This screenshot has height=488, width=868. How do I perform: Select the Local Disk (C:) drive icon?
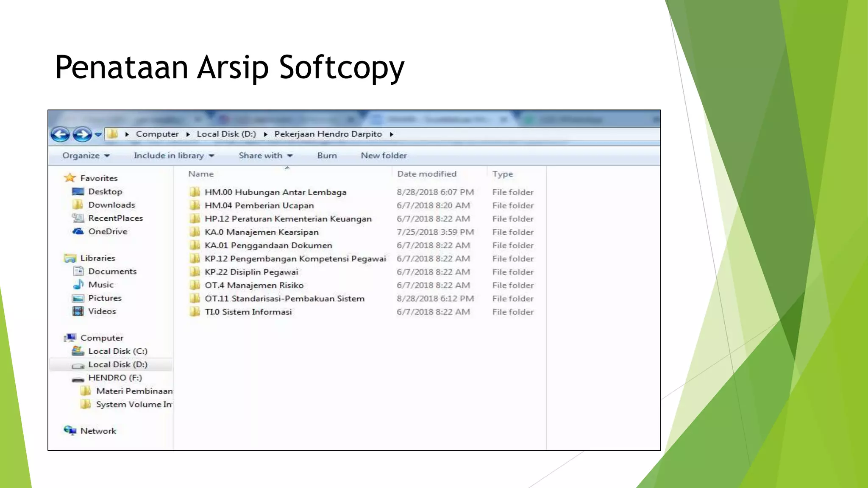click(x=78, y=351)
